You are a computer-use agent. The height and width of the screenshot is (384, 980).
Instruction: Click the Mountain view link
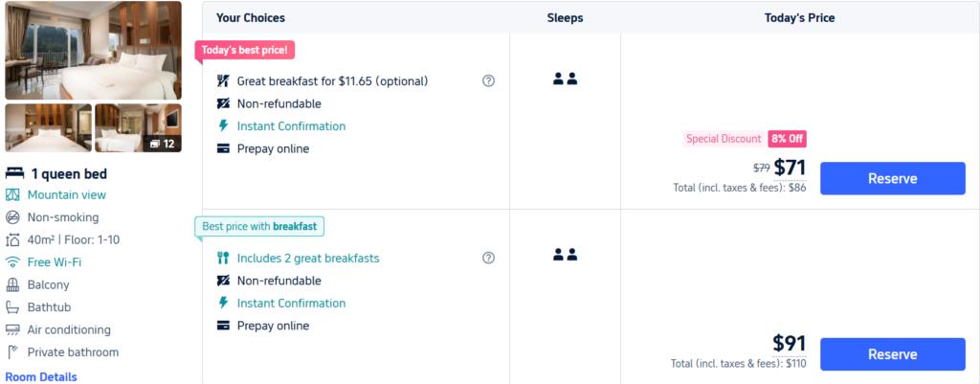pos(67,194)
